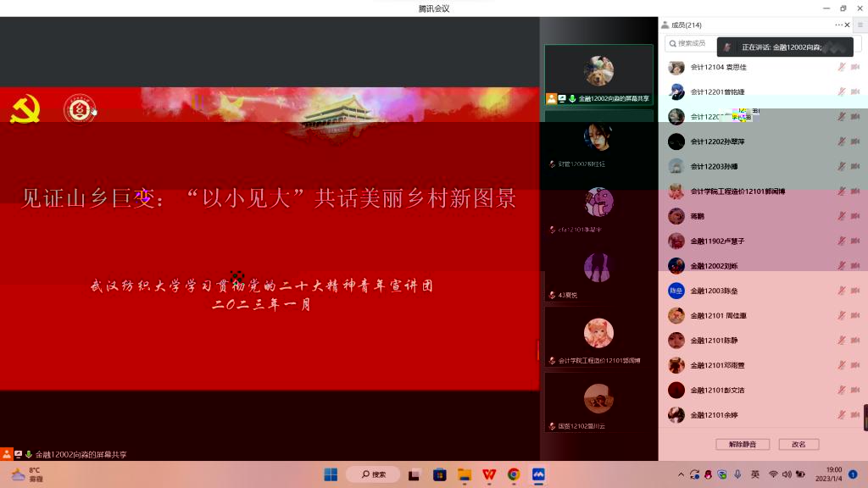
Task: Launch WPS Office from the taskbar
Action: (x=489, y=474)
